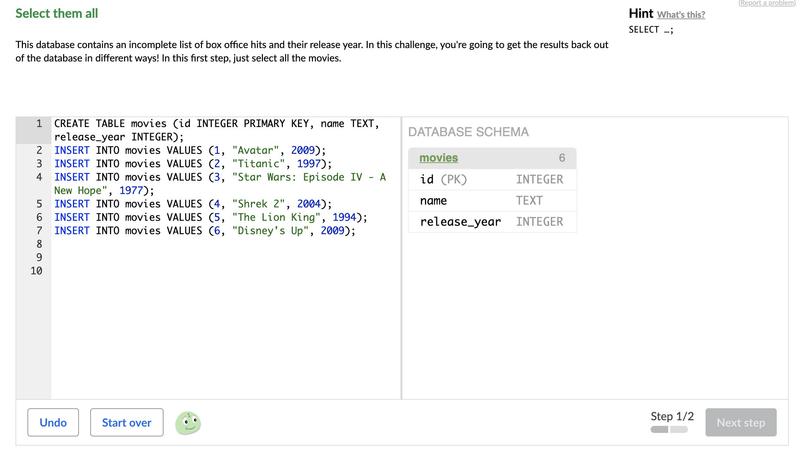Click the row count 6 in movies header

[562, 158]
